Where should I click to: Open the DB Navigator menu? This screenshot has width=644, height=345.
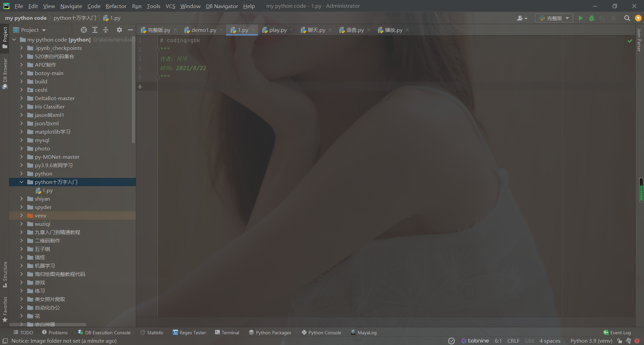222,6
